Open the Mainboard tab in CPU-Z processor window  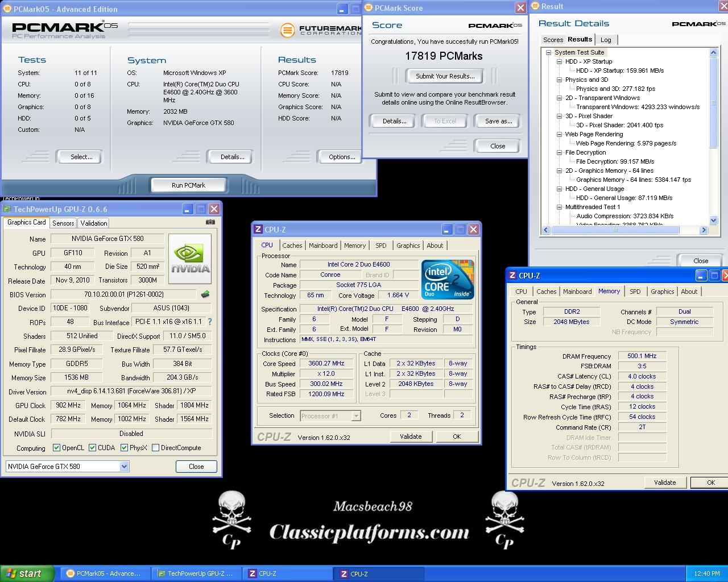pyautogui.click(x=323, y=246)
